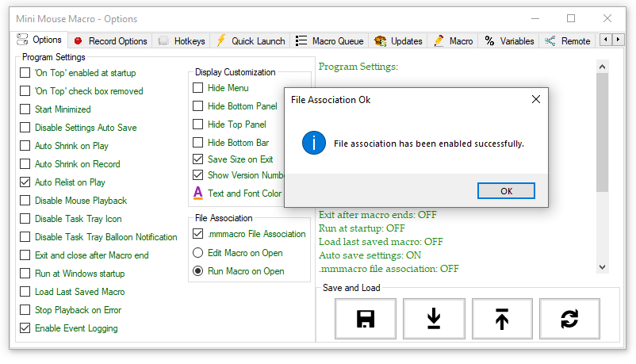Viewport: 636px width, 364px height.
Task: Toggle Disable Settings Auto Save
Action: click(25, 128)
